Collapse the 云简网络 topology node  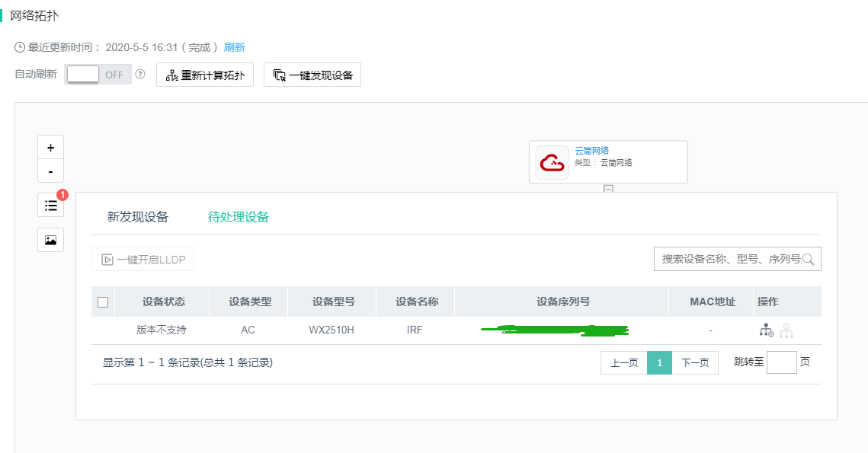tap(608, 188)
